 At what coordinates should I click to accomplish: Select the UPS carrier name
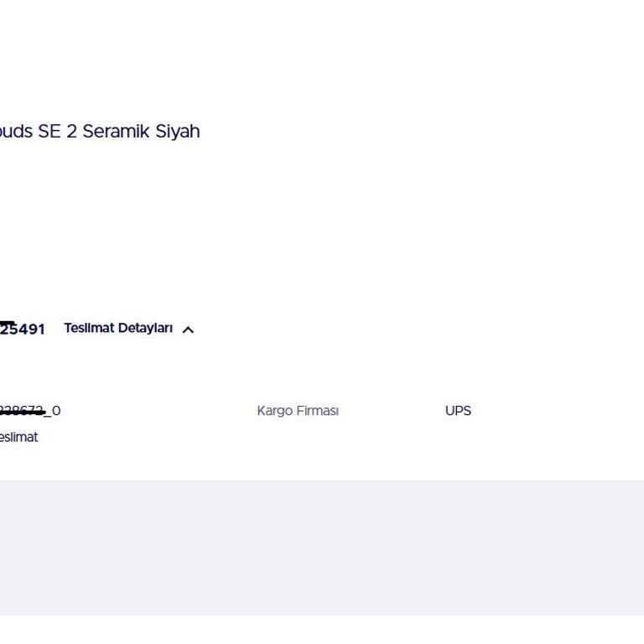(x=458, y=411)
